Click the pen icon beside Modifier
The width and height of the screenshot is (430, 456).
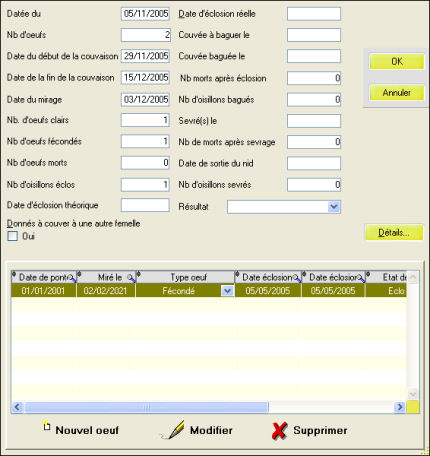click(x=173, y=430)
